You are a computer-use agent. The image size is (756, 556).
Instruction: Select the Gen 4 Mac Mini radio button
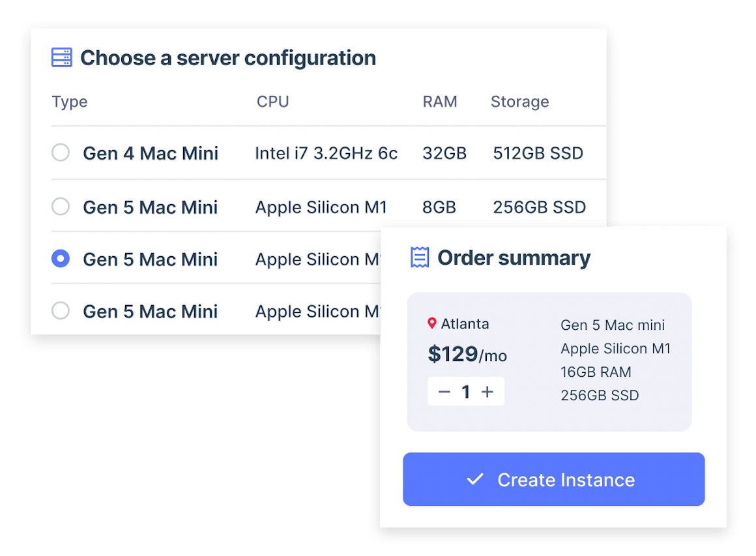coord(61,153)
